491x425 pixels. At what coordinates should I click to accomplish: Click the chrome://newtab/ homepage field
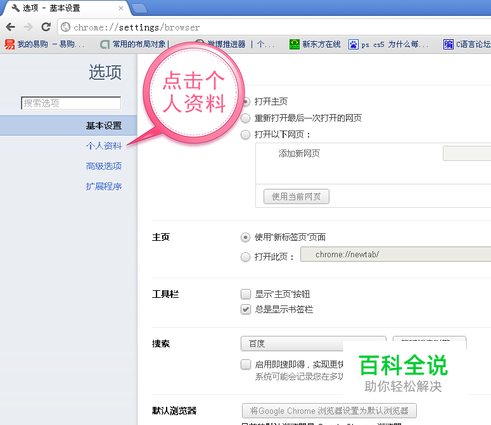click(396, 254)
